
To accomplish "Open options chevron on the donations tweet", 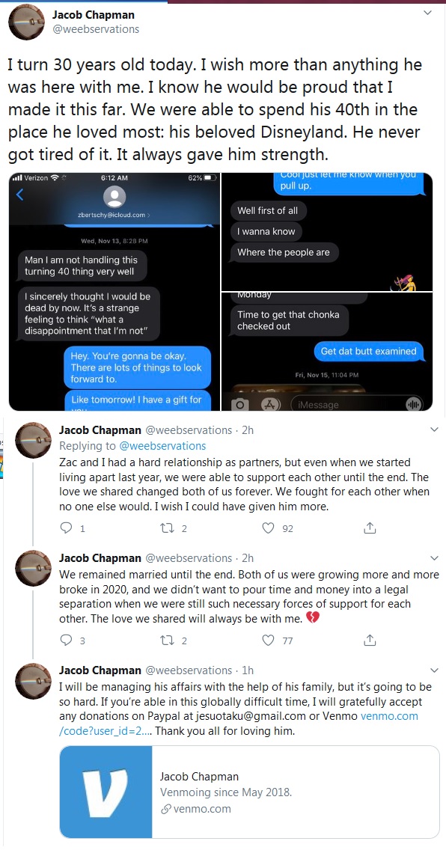I will (434, 670).
